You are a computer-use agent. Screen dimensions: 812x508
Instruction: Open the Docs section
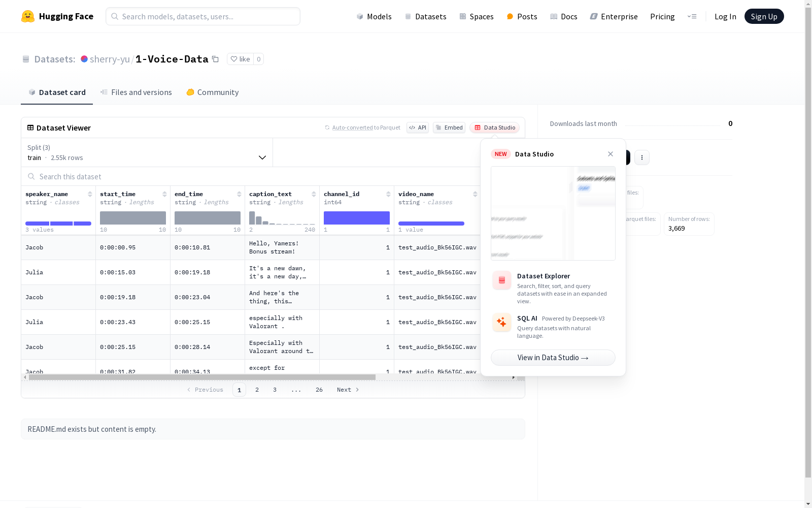[x=564, y=16]
